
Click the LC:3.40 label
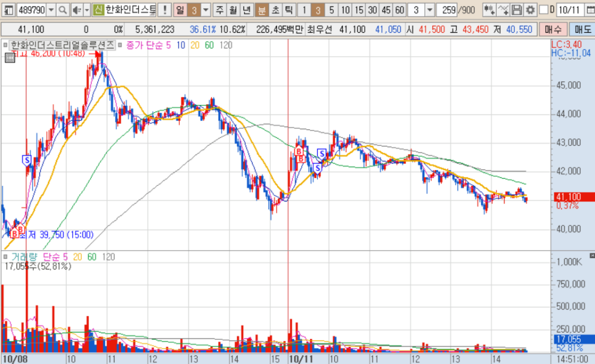pyautogui.click(x=566, y=44)
